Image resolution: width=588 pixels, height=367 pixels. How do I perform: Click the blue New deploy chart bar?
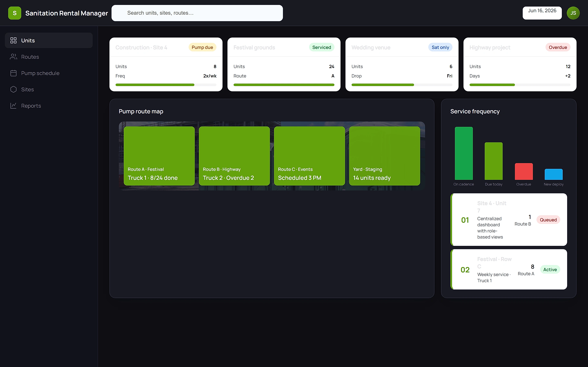(x=553, y=174)
